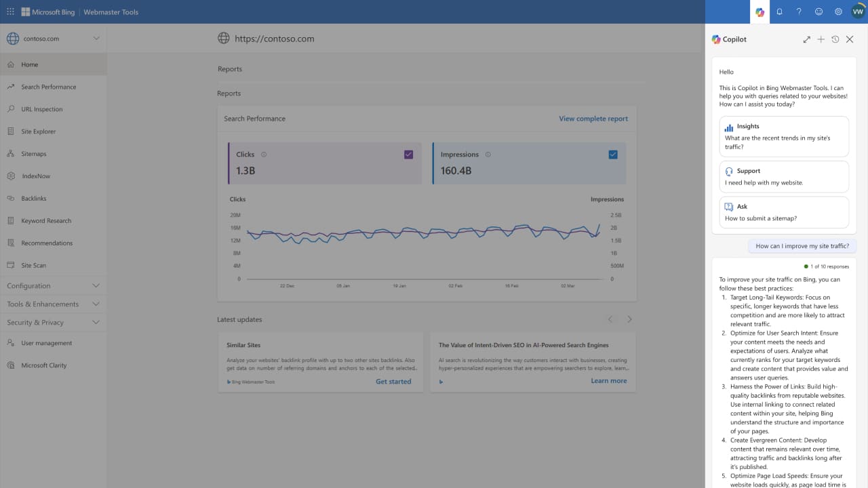Viewport: 868px width, 488px height.
Task: Click the globe icon beside https://contoso.com
Action: point(223,39)
